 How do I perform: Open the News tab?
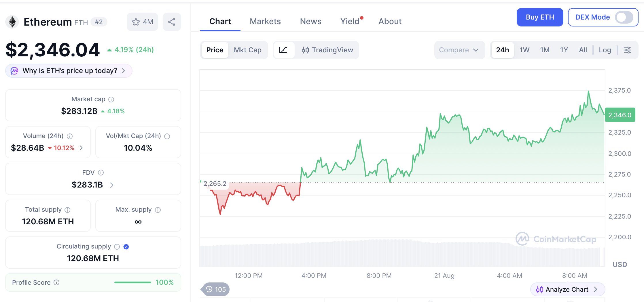tap(310, 21)
